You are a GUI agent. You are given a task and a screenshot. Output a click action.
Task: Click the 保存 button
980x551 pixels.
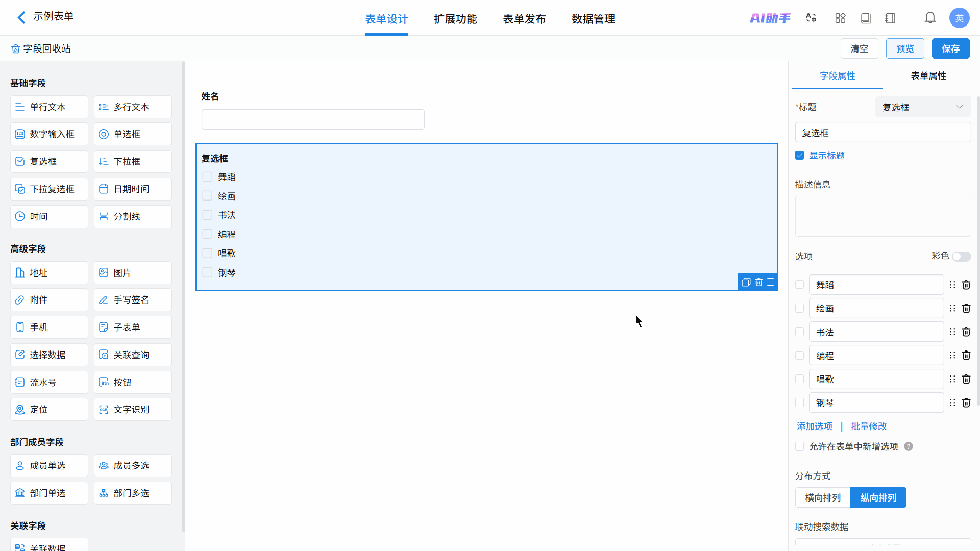(950, 49)
